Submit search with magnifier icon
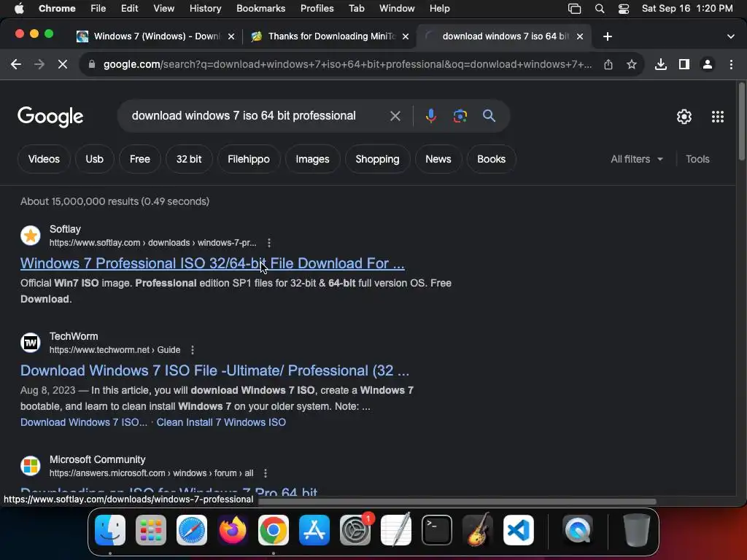Screen dimensions: 747x560 coord(489,116)
